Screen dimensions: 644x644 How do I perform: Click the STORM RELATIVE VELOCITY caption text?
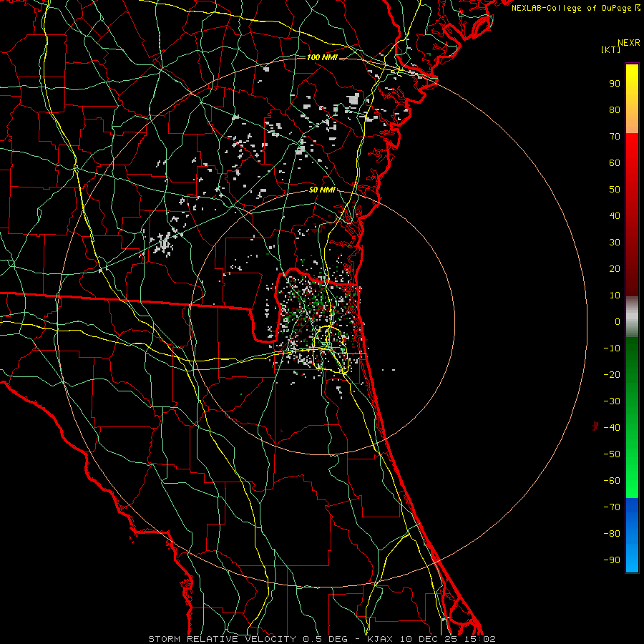pos(223,639)
